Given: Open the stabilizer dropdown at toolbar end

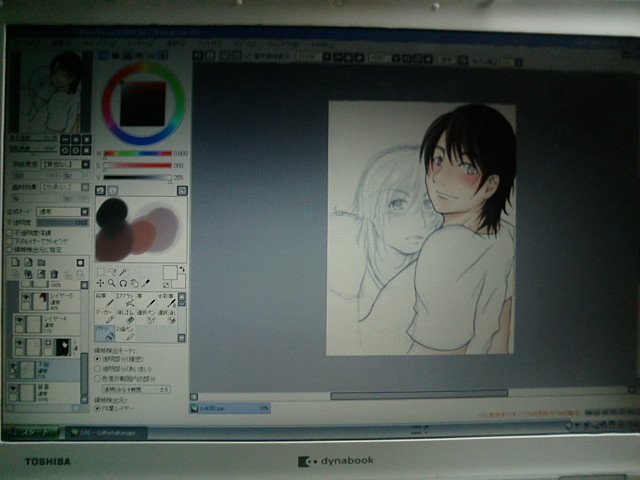Looking at the screenshot, I should [x=518, y=62].
